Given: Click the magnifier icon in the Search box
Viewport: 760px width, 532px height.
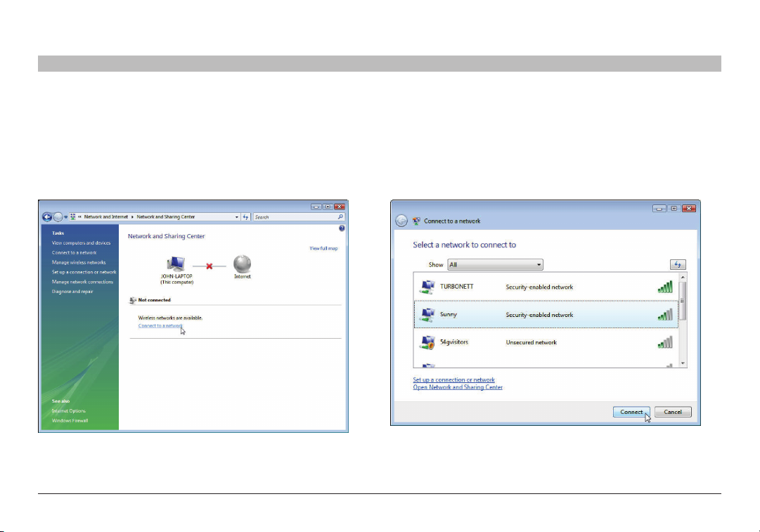Looking at the screenshot, I should tap(341, 217).
